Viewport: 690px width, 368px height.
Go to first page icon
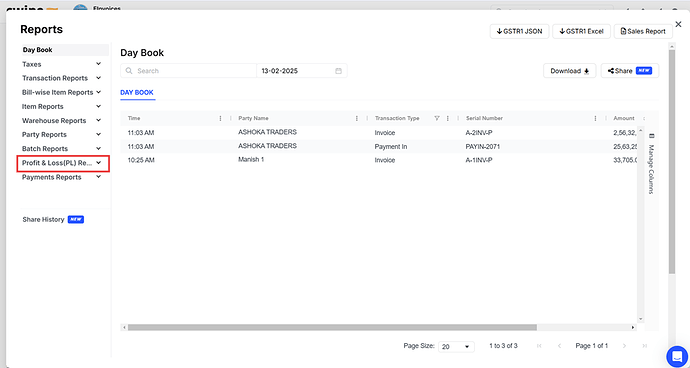(x=539, y=346)
